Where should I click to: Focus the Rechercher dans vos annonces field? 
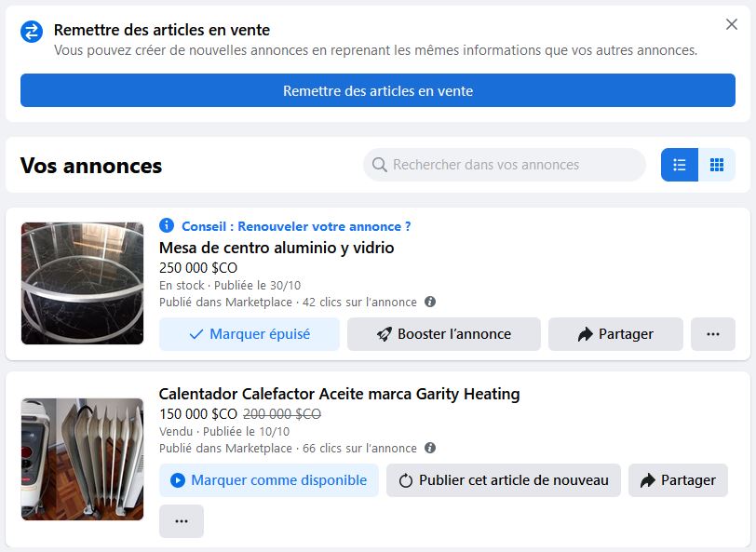pos(512,165)
